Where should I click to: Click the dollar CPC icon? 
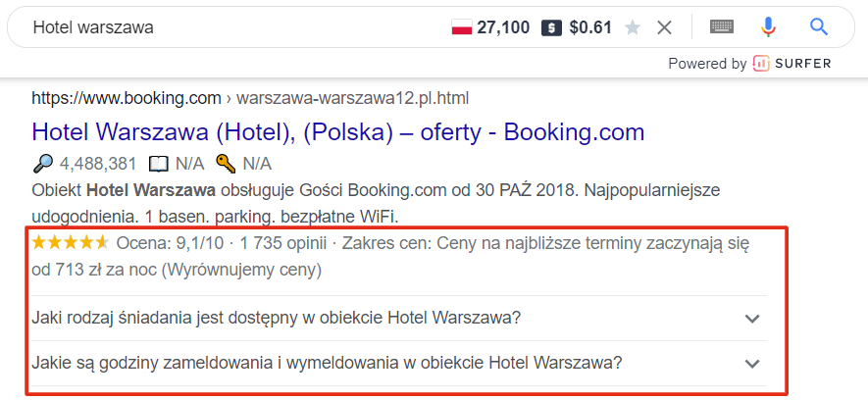(x=552, y=27)
